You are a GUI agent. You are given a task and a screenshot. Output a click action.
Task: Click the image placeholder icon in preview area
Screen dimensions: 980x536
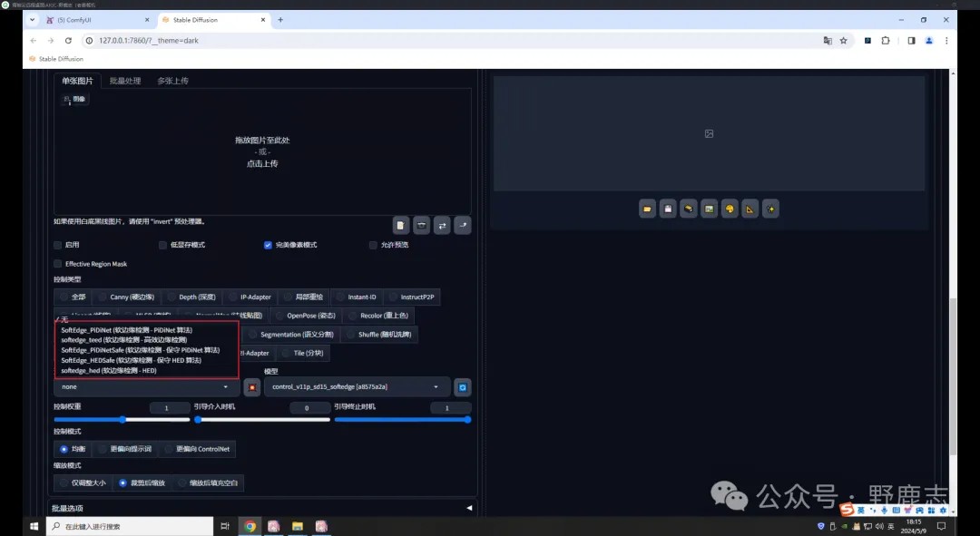(709, 133)
